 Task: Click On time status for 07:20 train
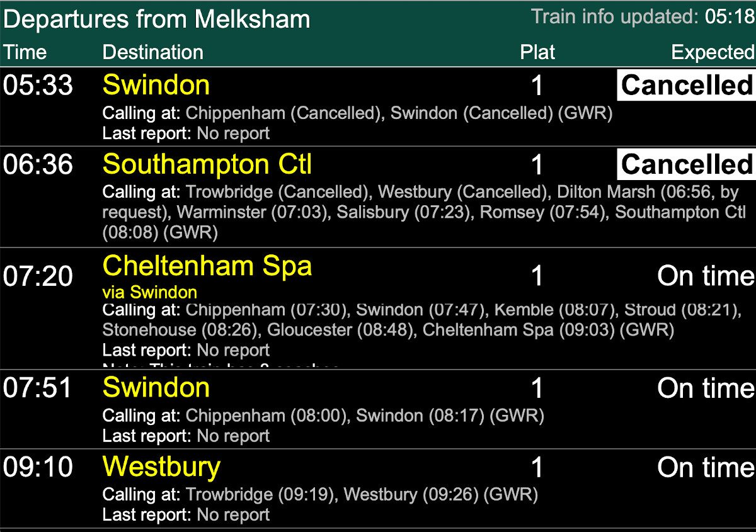tap(706, 276)
